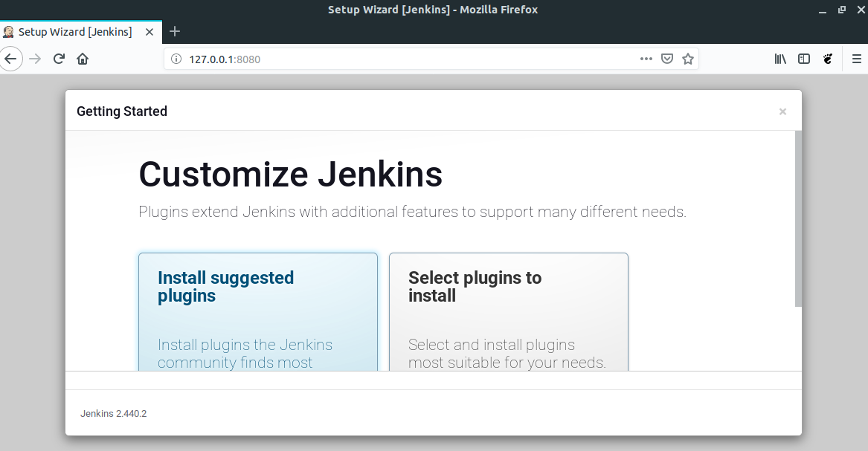Maximize the Firefox window
868x451 pixels.
point(841,10)
